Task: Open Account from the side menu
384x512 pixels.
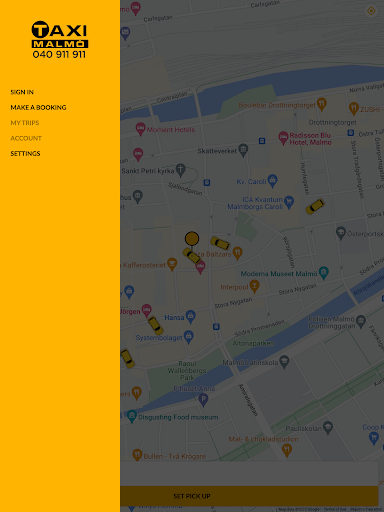Action: pyautogui.click(x=26, y=138)
